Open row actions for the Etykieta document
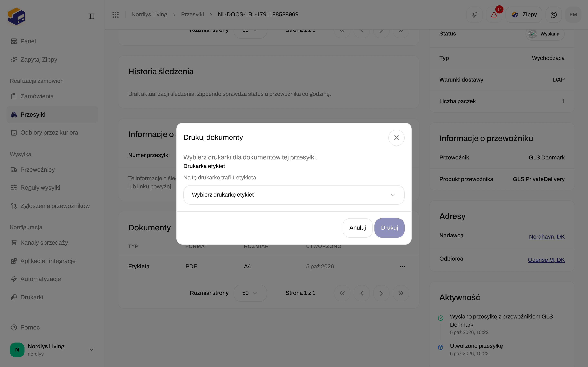The height and width of the screenshot is (367, 588). (402, 266)
